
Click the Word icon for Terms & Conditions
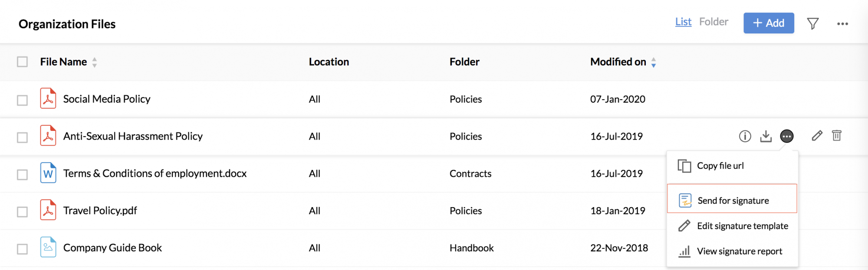pos(48,173)
